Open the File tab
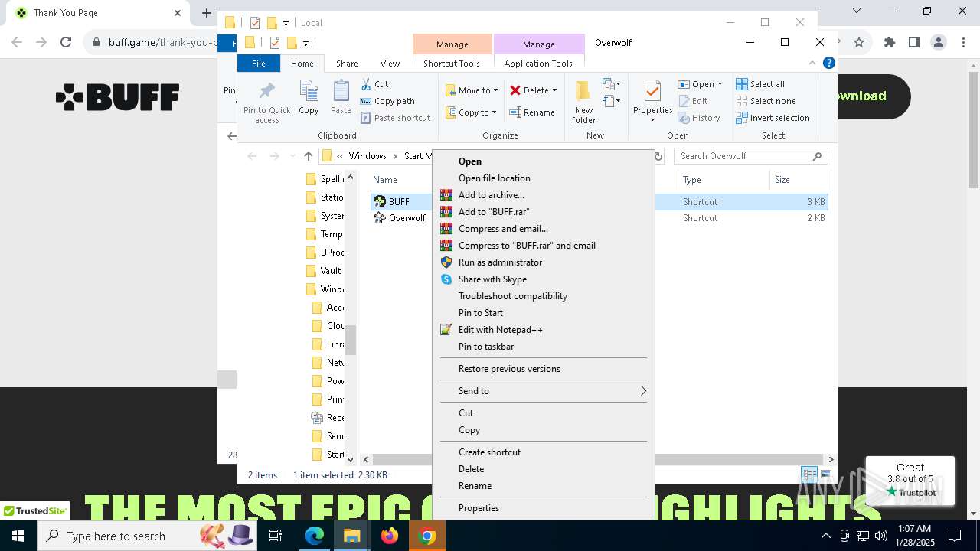This screenshot has height=551, width=980. 259,64
